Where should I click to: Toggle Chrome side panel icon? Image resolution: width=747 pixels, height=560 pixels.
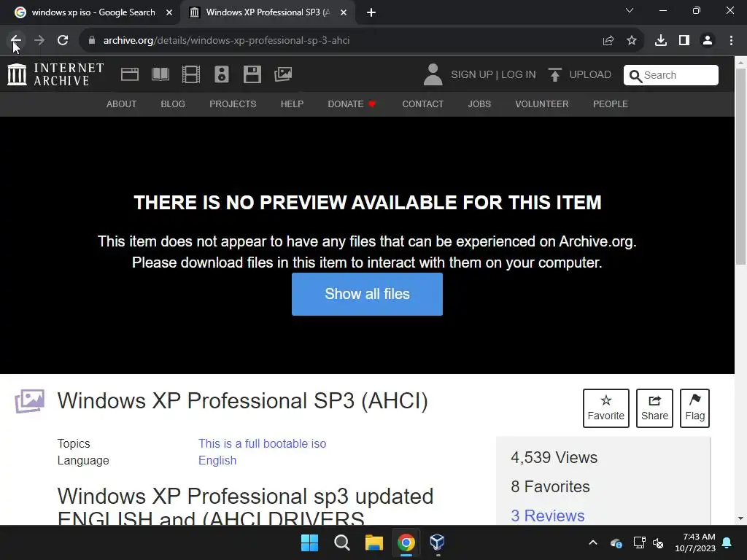coord(684,41)
